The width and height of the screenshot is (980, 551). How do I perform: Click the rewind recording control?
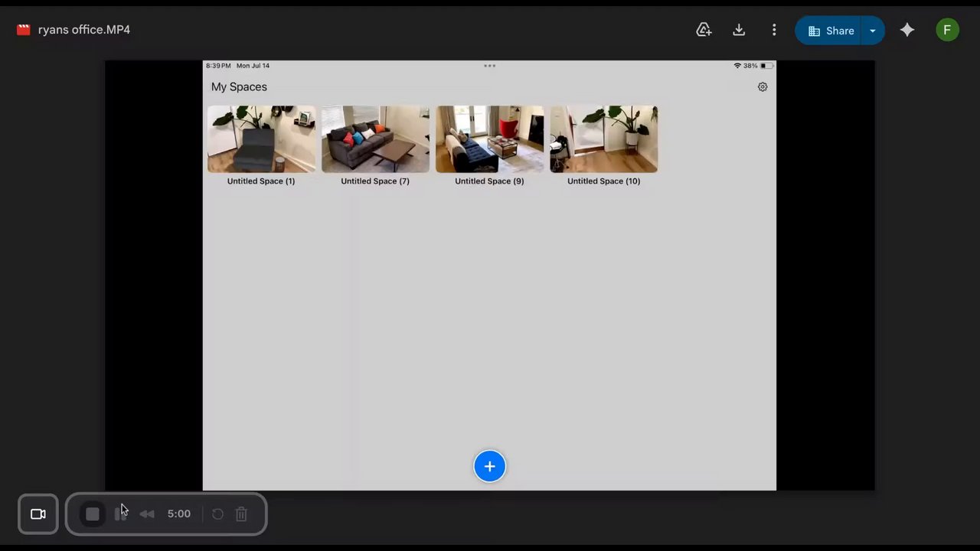pyautogui.click(x=147, y=514)
